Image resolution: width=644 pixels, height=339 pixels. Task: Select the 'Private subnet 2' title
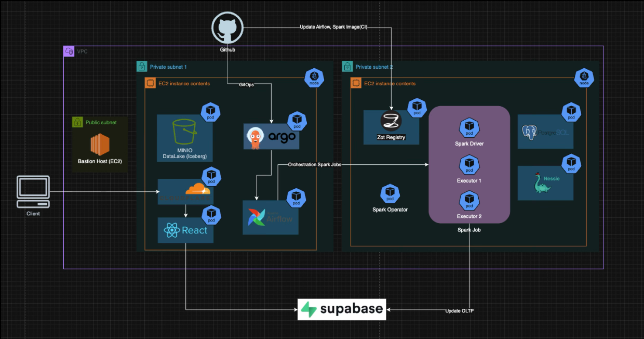(374, 67)
